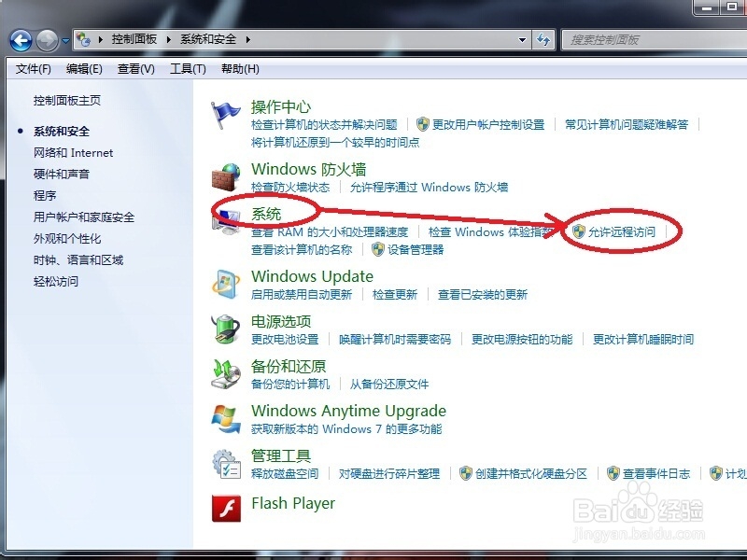Click inside the 搜索控制面板 search box
The height and width of the screenshot is (560, 747).
tap(649, 39)
